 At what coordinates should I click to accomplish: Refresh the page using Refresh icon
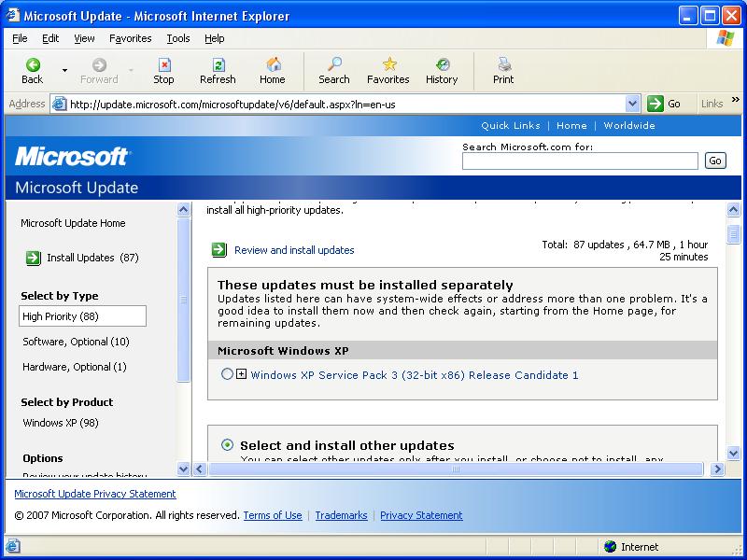[218, 65]
